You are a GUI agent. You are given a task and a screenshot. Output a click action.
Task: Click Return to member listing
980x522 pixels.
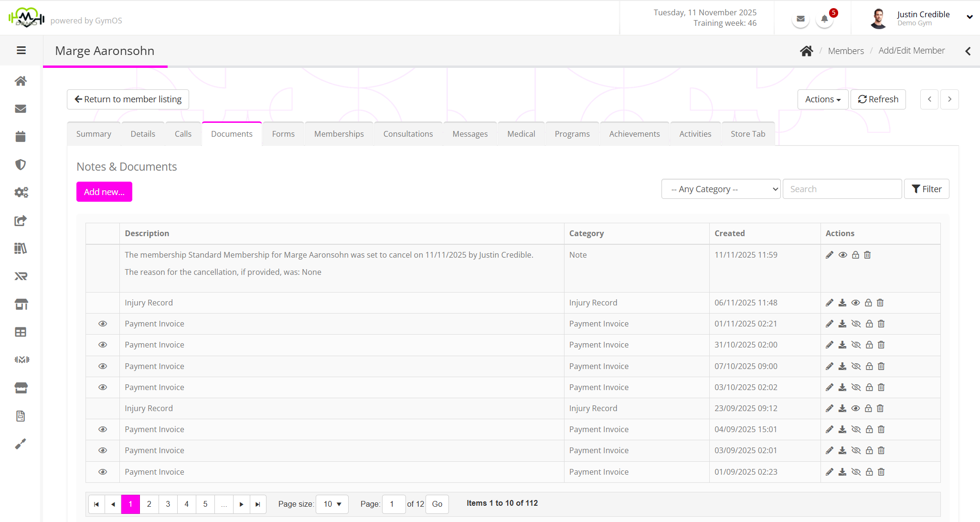pos(128,99)
